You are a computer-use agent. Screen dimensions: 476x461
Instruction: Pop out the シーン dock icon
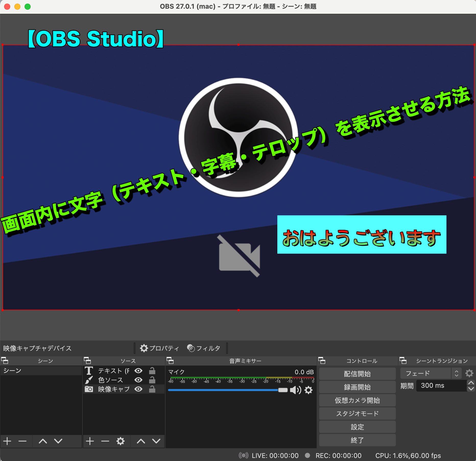click(x=5, y=361)
